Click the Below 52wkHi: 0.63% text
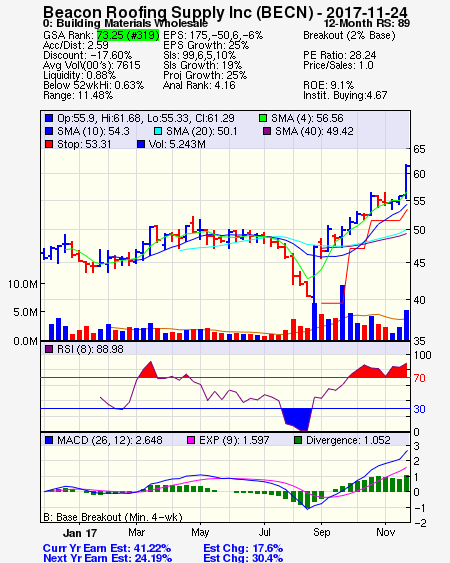450x563 pixels. pos(93,85)
